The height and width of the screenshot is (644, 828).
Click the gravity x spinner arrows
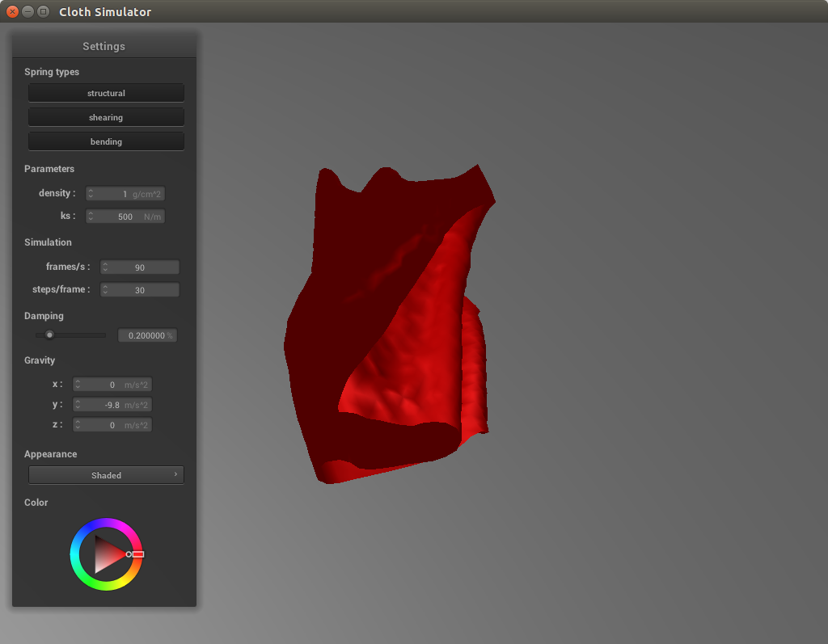point(78,385)
